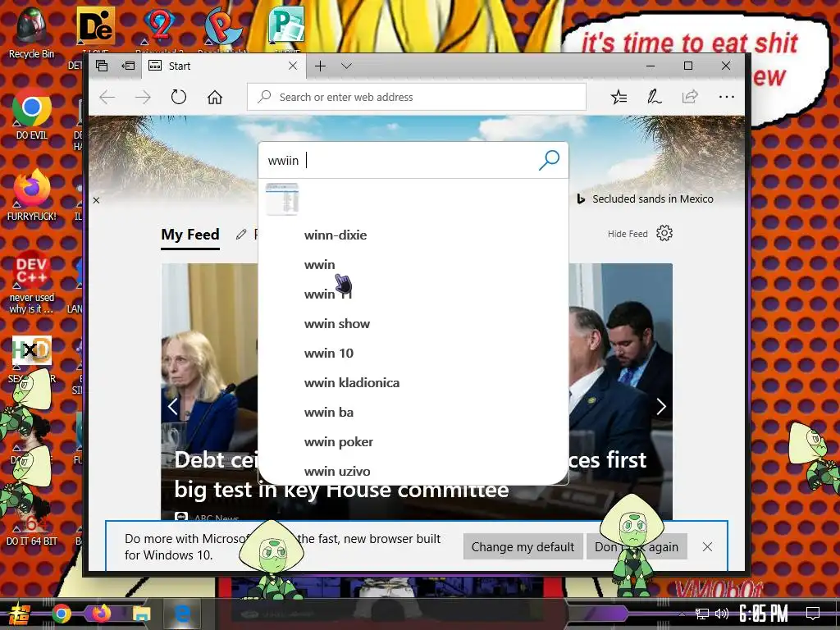Screen dimensions: 840x630
Task: Select the Start tab
Action: pos(223,66)
